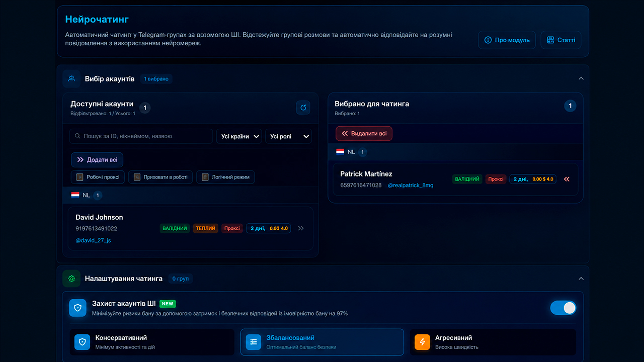Select the Консервативний protection mode
This screenshot has width=644, height=362.
click(x=152, y=342)
